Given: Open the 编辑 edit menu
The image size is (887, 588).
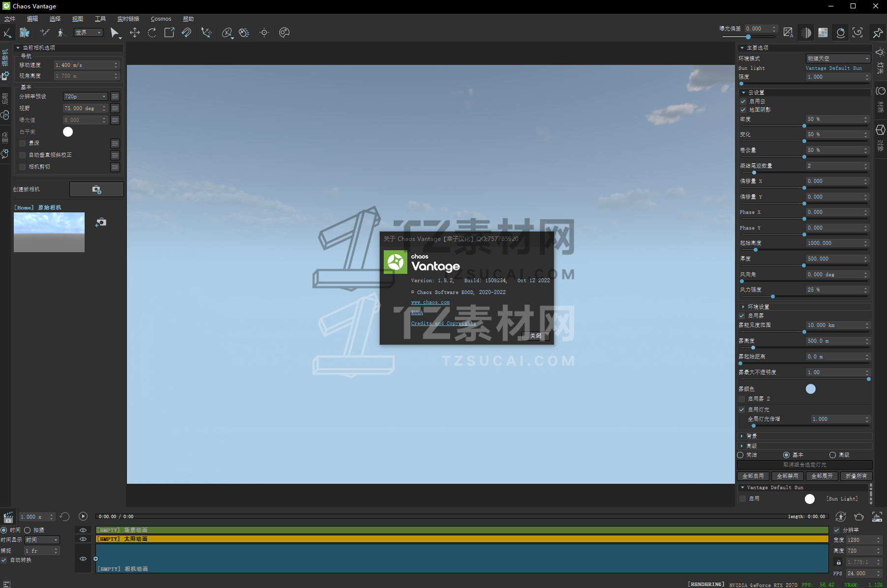Looking at the screenshot, I should 32,19.
